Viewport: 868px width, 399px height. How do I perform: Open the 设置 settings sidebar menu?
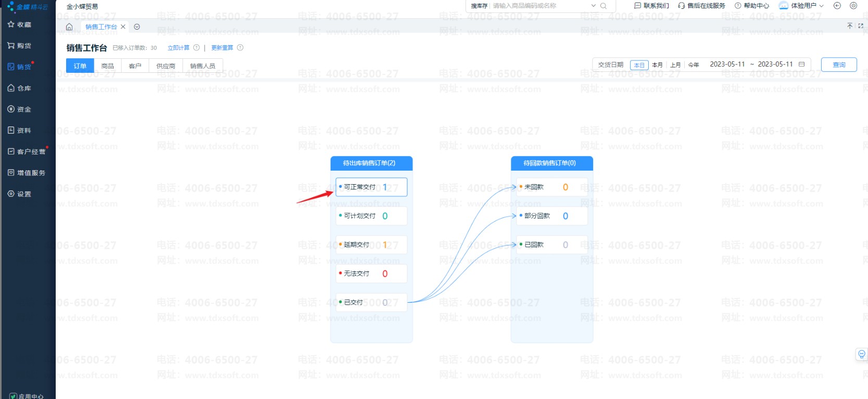19,194
